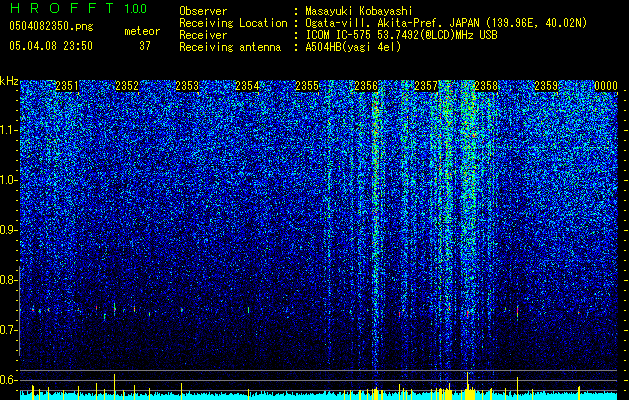Click the 0.8 frequency axis label
The height and width of the screenshot is (400, 629).
pyautogui.click(x=8, y=280)
